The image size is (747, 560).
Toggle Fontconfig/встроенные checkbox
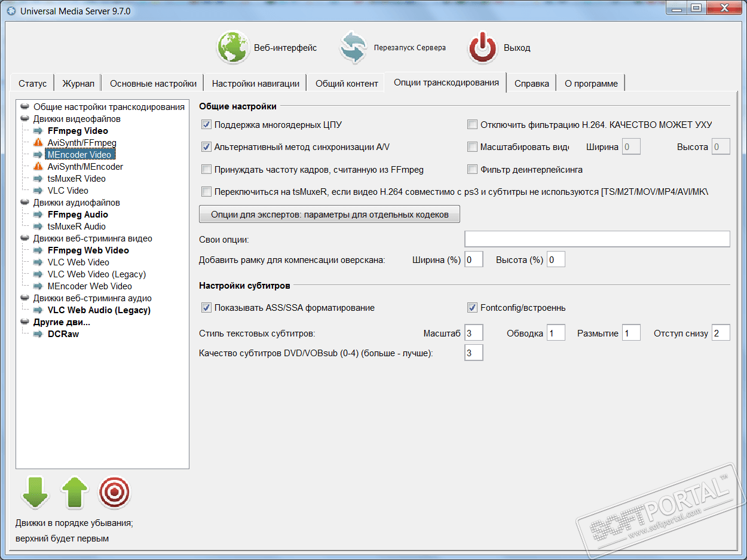[x=472, y=308]
